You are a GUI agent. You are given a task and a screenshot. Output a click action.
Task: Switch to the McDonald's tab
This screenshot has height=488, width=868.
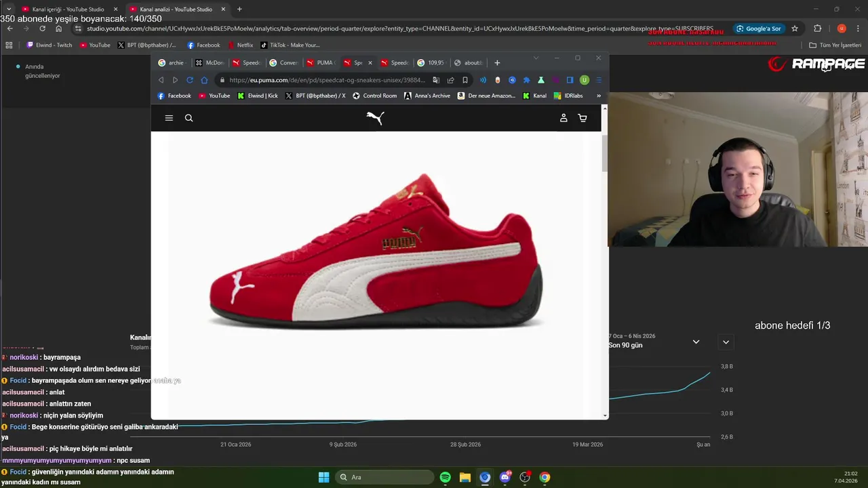[210, 62]
